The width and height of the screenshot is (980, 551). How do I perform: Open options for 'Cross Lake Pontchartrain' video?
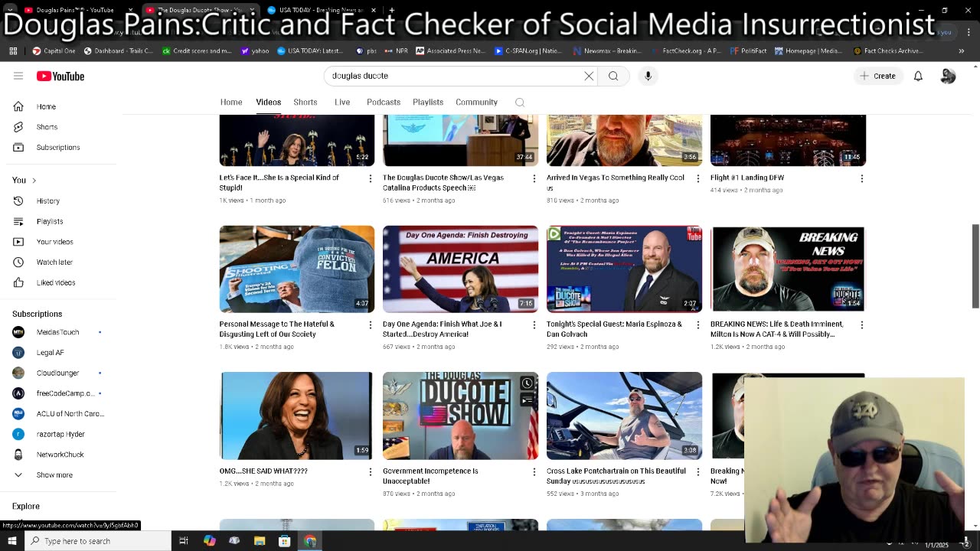(x=697, y=472)
